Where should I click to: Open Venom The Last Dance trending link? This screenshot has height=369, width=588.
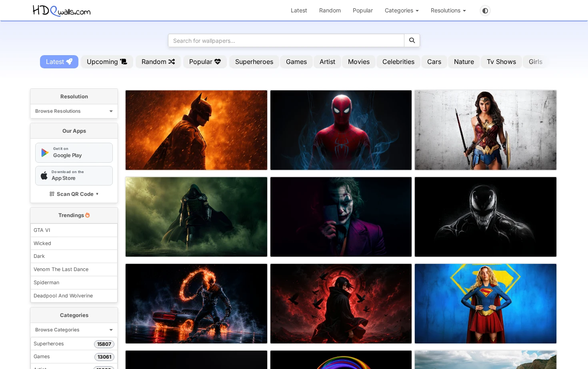74,269
